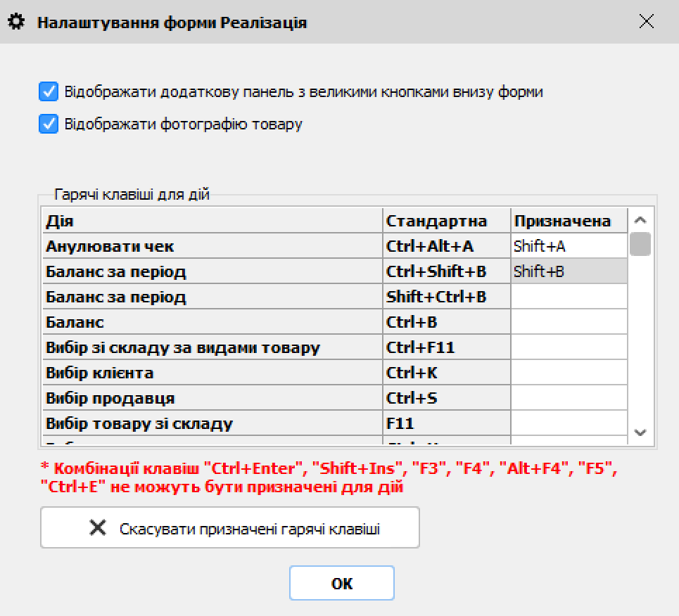
Task: Click the scrollbar up arrow
Action: 641,219
